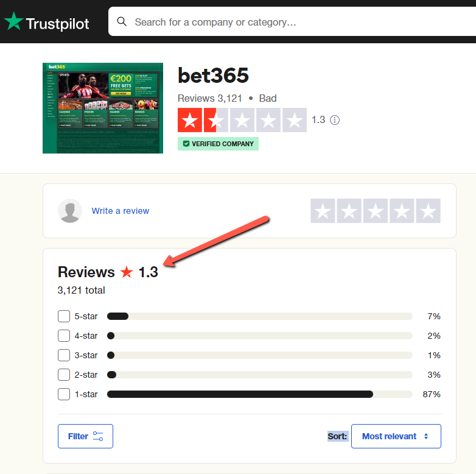The width and height of the screenshot is (476, 474).
Task: Click the Trustpilot star logo
Action: point(13,21)
